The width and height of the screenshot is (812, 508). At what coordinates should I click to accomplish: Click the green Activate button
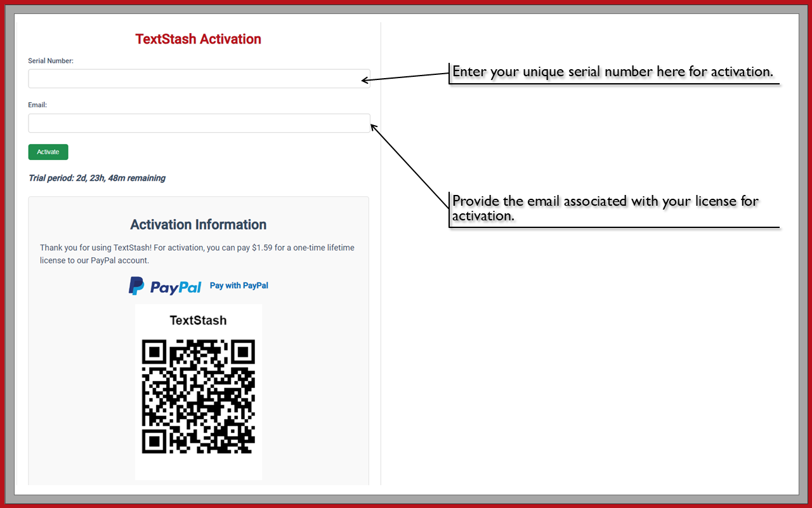tap(48, 152)
